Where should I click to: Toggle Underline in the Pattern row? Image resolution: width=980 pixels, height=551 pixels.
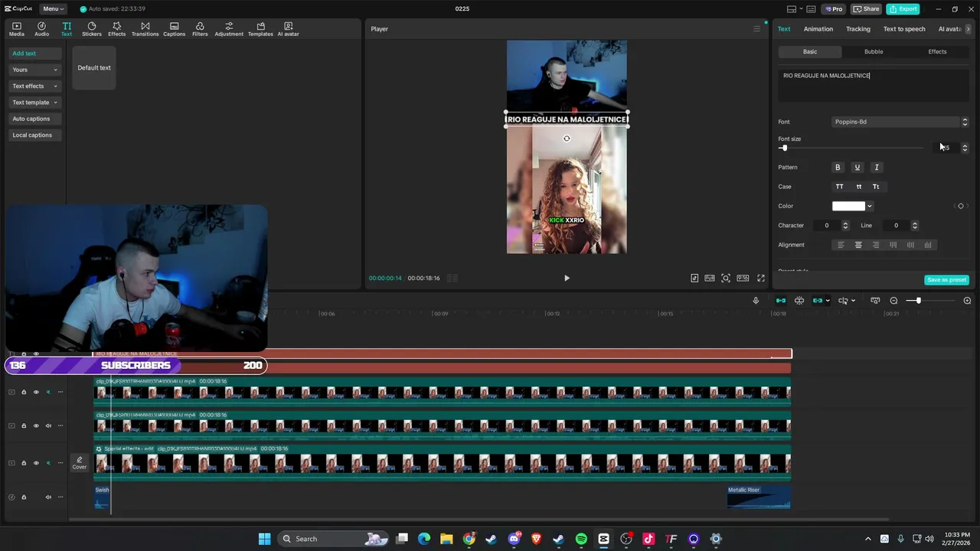[x=857, y=167]
